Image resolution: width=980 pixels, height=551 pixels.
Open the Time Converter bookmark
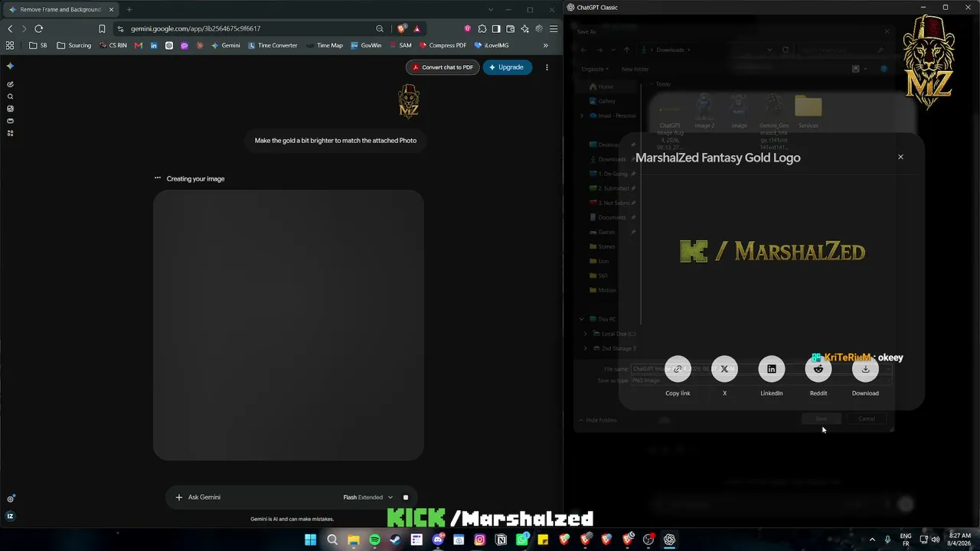pyautogui.click(x=273, y=45)
